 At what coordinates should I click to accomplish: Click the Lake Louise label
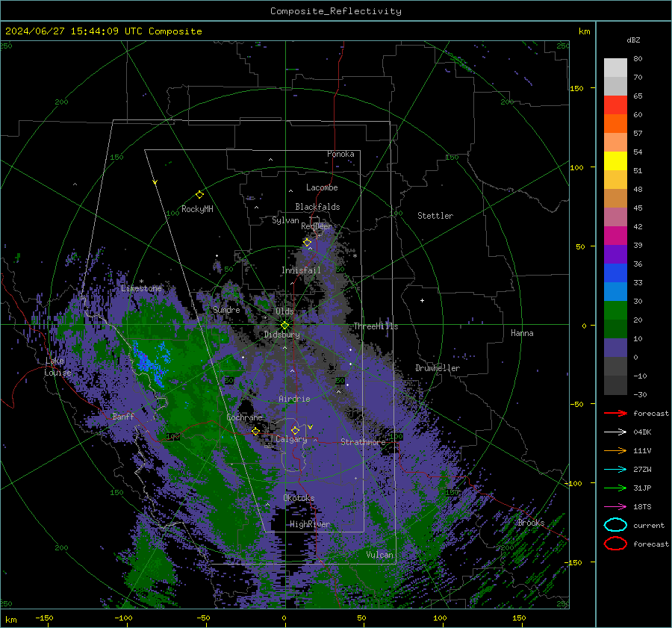click(57, 367)
